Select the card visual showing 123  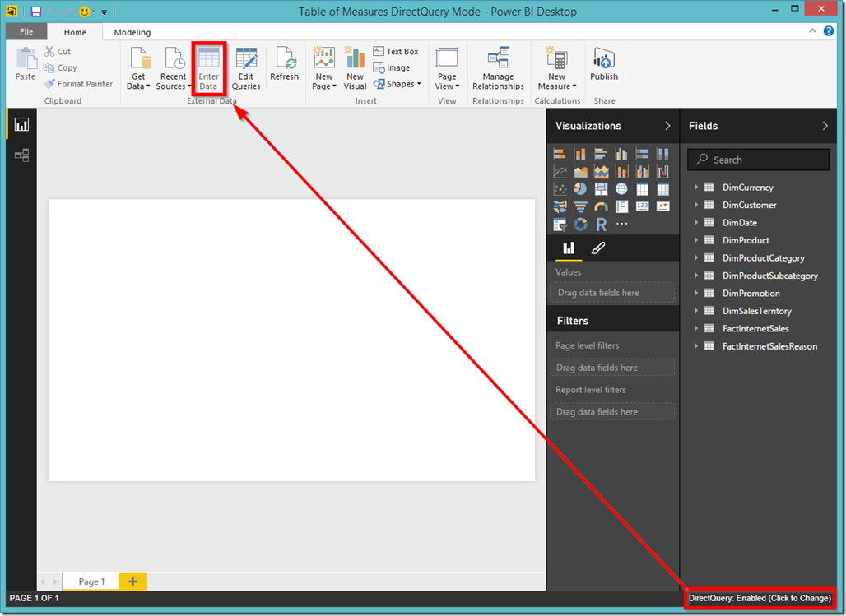coord(642,206)
